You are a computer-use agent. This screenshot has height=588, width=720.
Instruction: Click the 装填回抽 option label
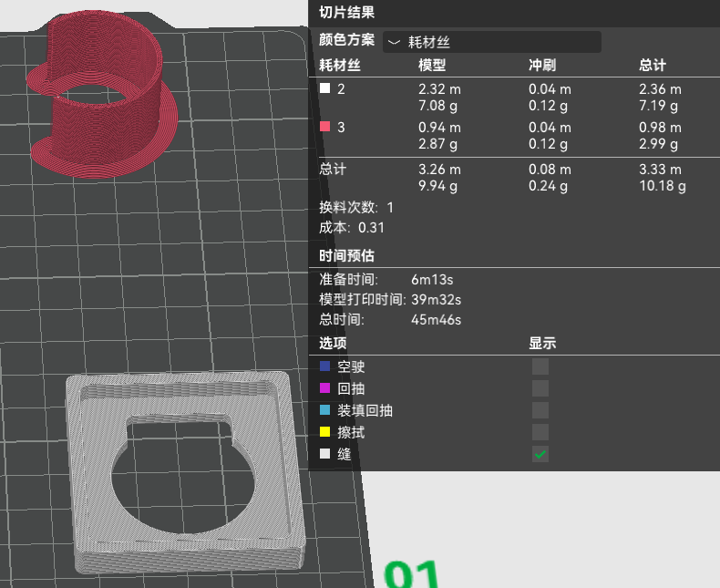[x=365, y=410]
